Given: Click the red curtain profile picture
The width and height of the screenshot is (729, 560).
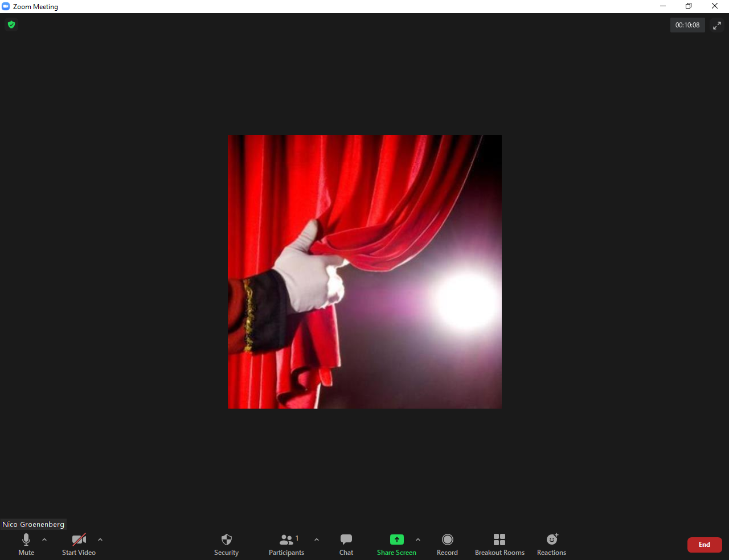Looking at the screenshot, I should pos(364,271).
